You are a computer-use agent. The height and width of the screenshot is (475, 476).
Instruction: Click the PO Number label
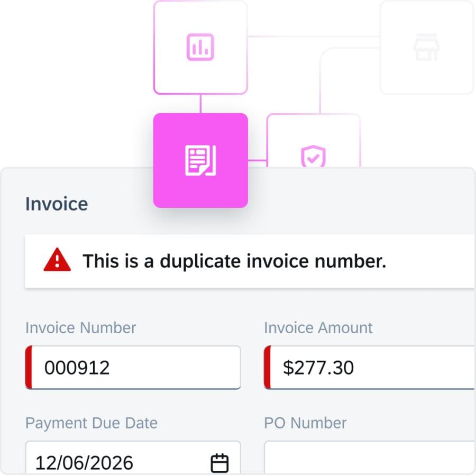[x=305, y=423]
